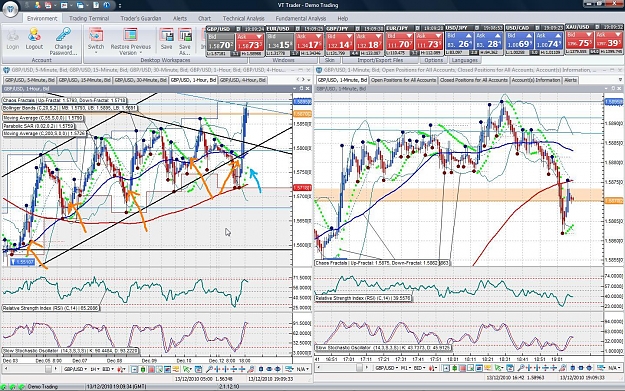Open the Help ribbon tab

342,18
